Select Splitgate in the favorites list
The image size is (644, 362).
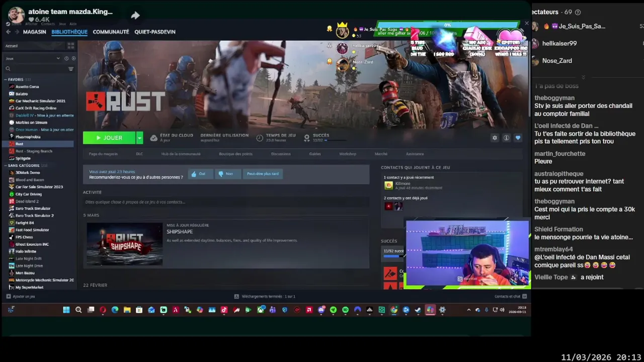point(23,158)
